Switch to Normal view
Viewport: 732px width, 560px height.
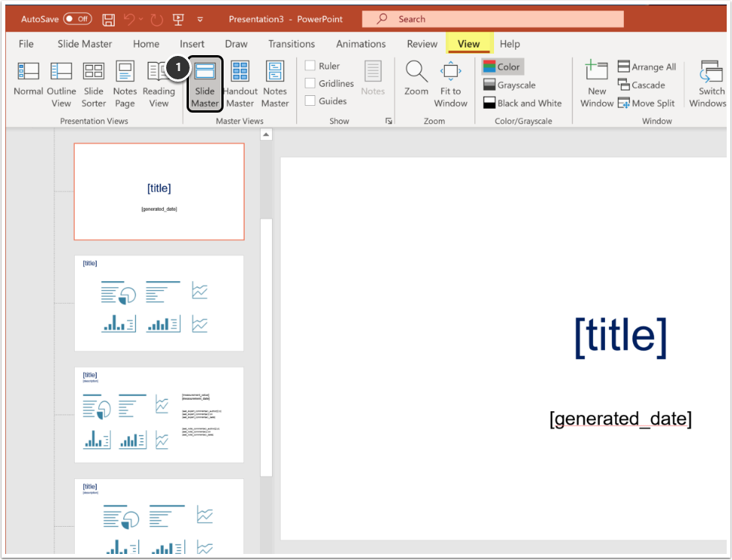pos(28,83)
